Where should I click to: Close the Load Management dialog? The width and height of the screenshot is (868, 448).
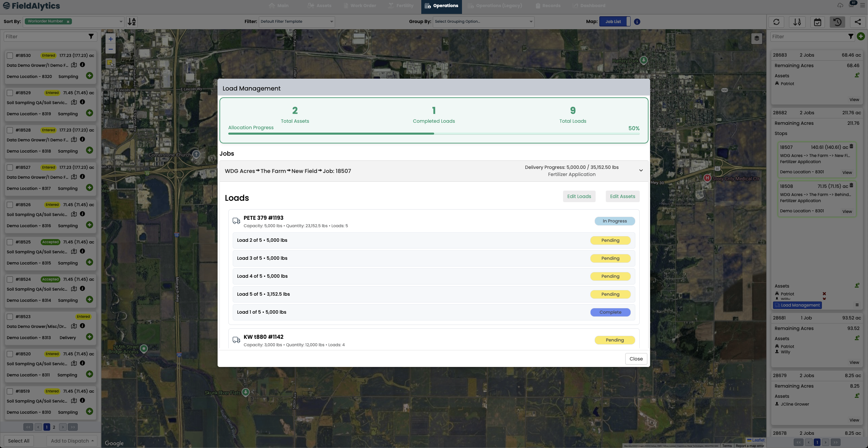636,359
